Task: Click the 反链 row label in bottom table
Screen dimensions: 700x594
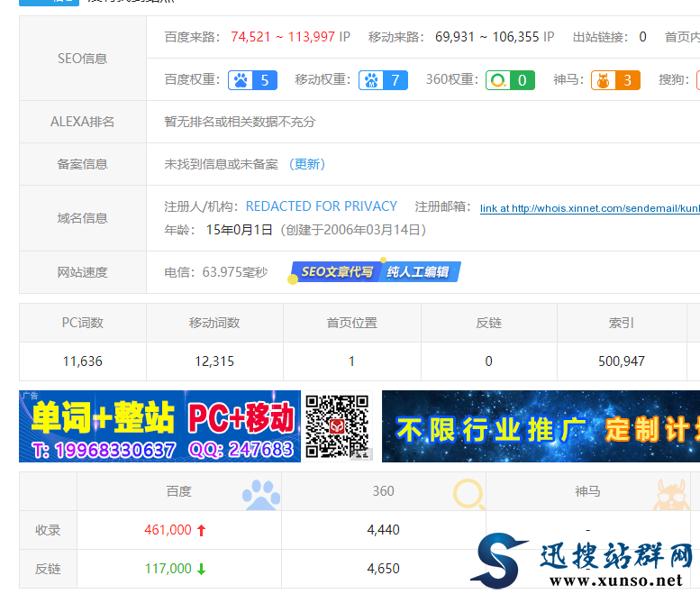Action: pos(48,569)
